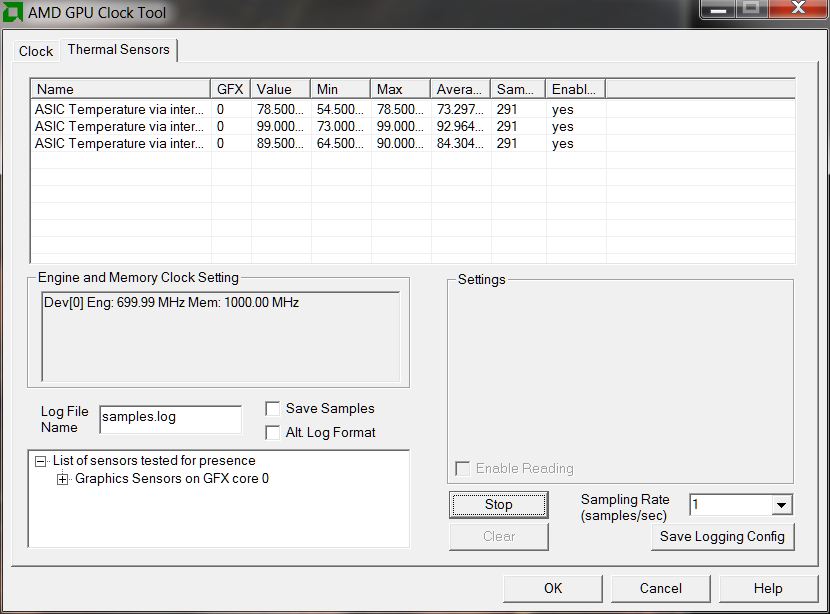Click the Samples column header

click(518, 89)
